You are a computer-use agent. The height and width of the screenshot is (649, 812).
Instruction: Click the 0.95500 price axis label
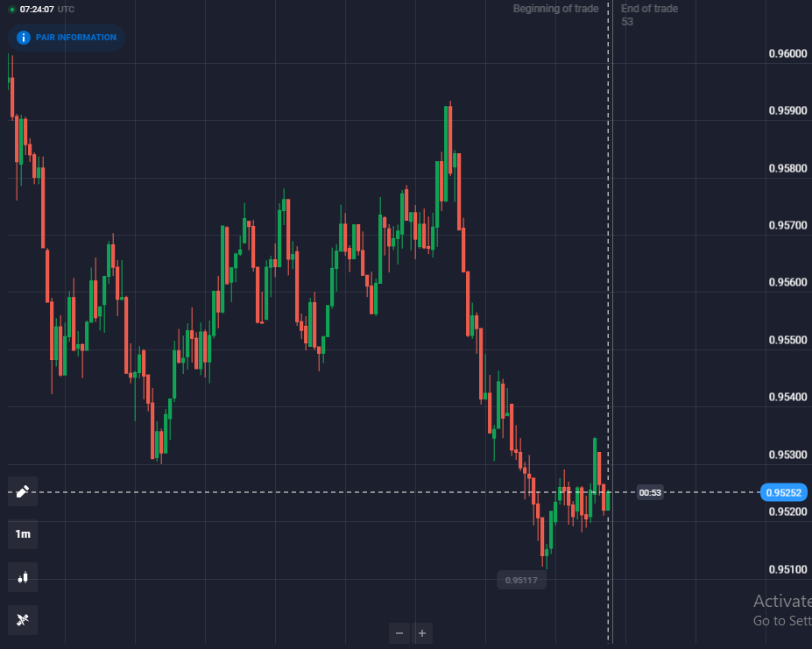[x=787, y=340]
